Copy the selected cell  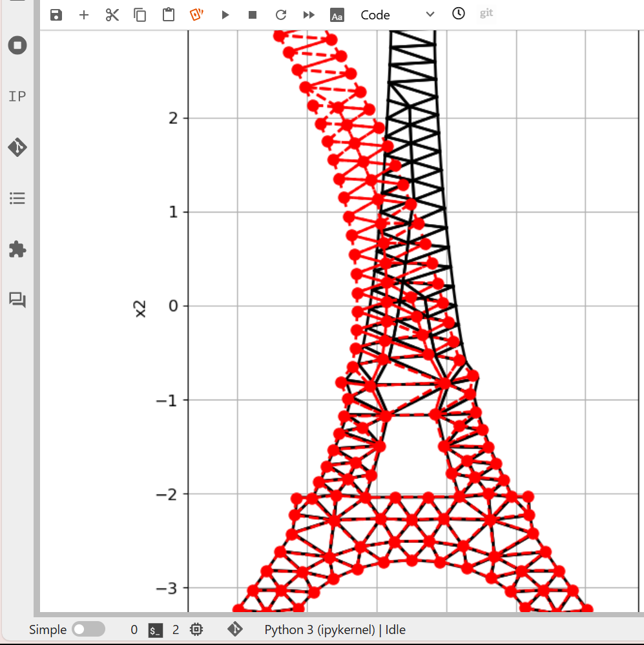pos(140,15)
